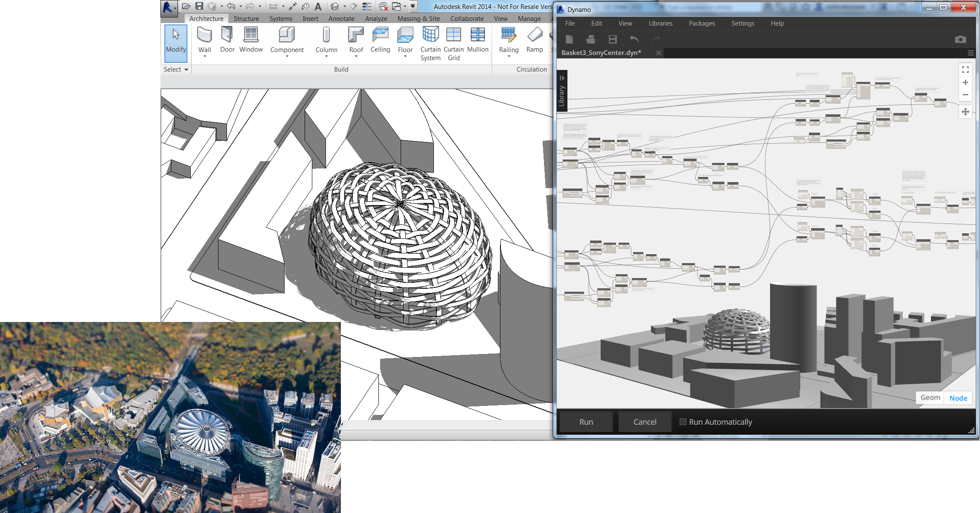
Task: Close the Basket3_SonyCenter.dyn tab
Action: click(658, 53)
